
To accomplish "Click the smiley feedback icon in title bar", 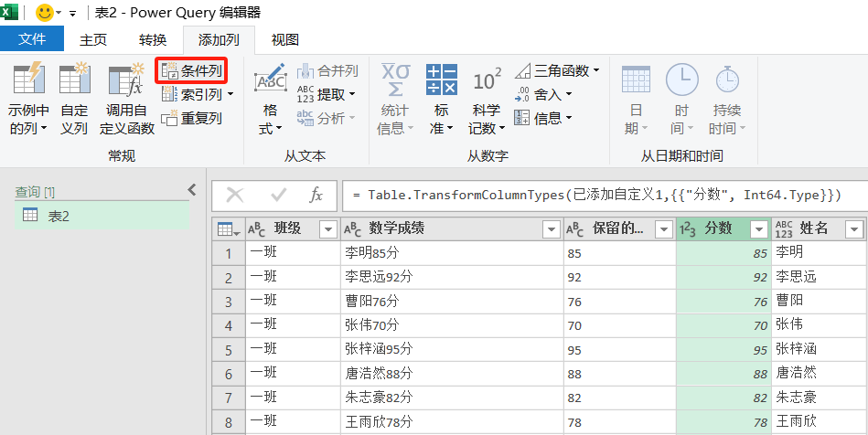I will pos(44,12).
